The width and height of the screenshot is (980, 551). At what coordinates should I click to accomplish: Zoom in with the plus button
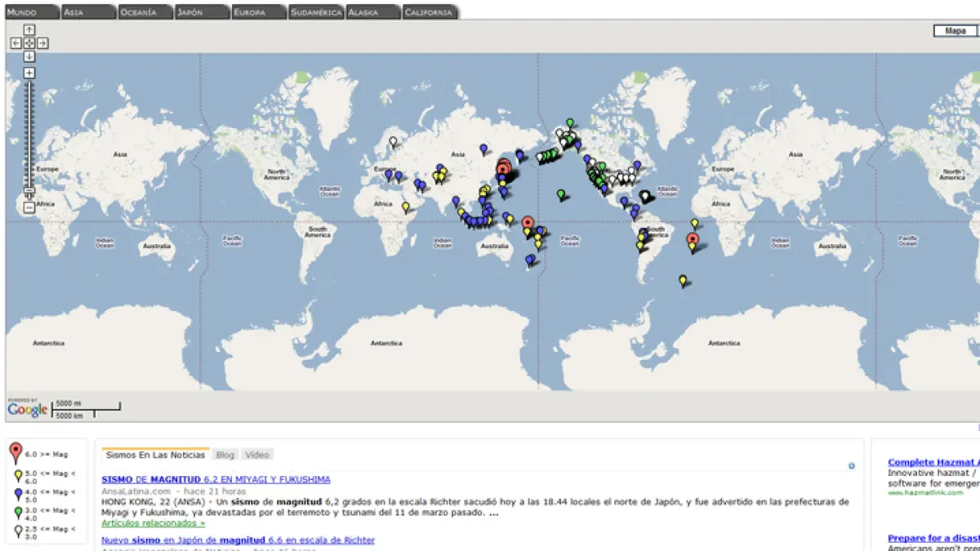click(29, 73)
